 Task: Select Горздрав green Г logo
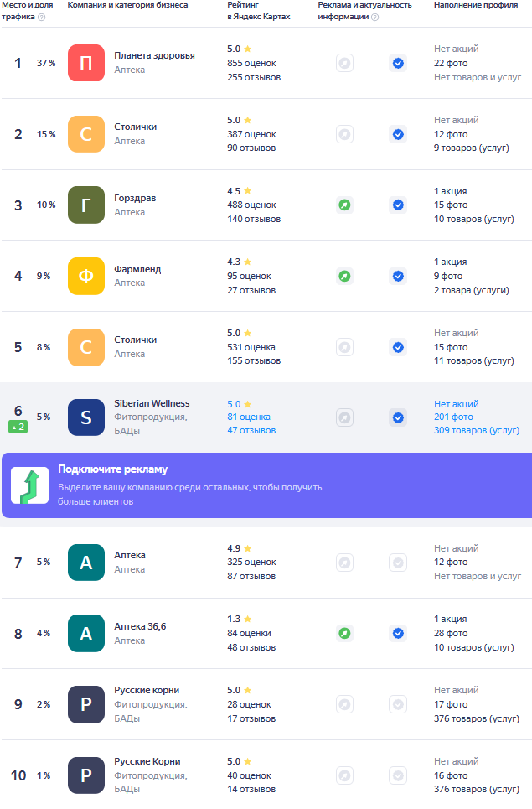(x=86, y=205)
